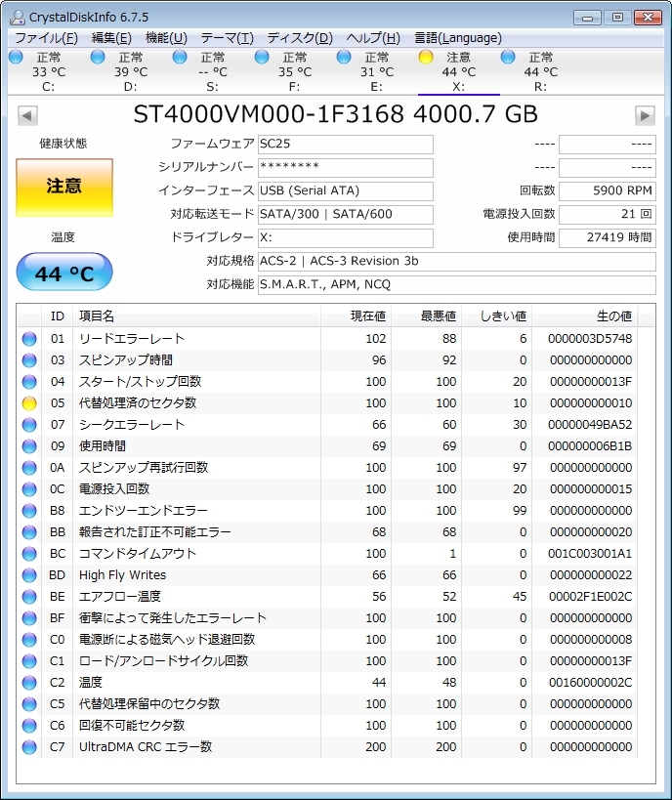Select the yellow caution X: drive icon
This screenshot has width=672, height=800.
(x=426, y=57)
